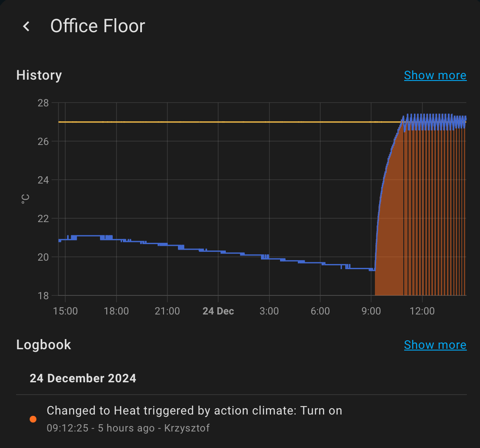The image size is (480, 448).
Task: Click the History section heading
Action: point(39,75)
